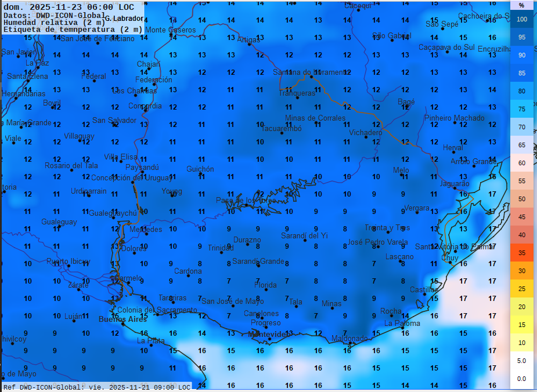Click the Rocha city label
This screenshot has width=537, height=392.
pos(391,311)
